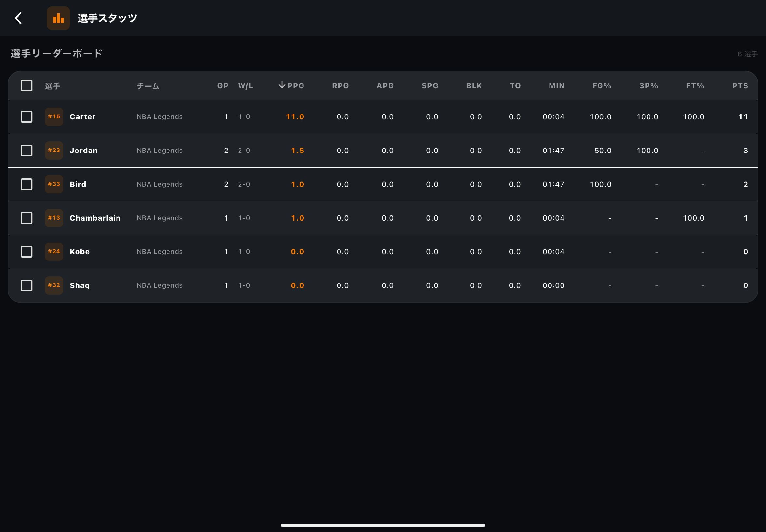Viewport: 766px width, 532px height.
Task: Select the checkbox next to Jordan
Action: (27, 150)
